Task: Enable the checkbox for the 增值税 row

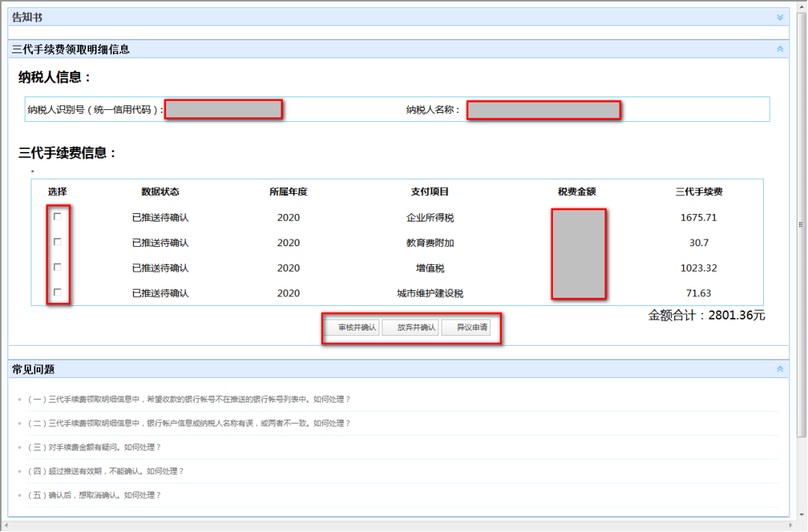Action: (x=58, y=267)
